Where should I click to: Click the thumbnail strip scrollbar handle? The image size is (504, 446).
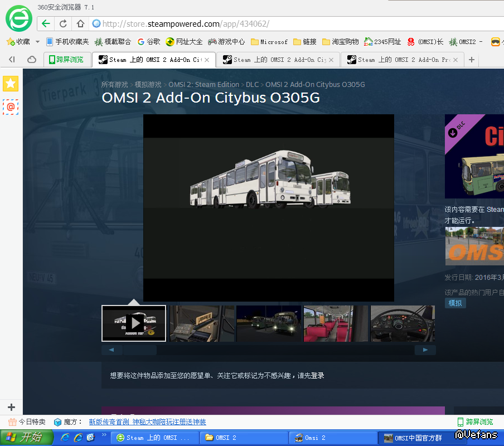[x=140, y=350]
